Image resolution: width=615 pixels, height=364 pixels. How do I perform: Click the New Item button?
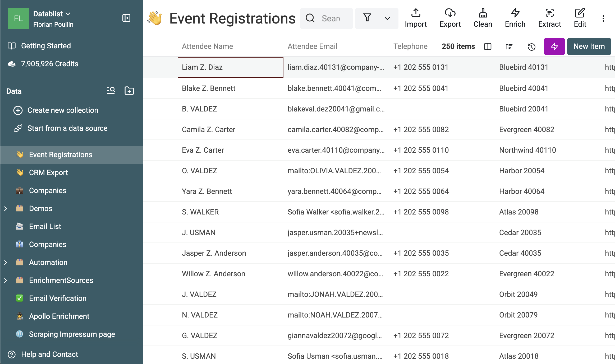pyautogui.click(x=589, y=46)
